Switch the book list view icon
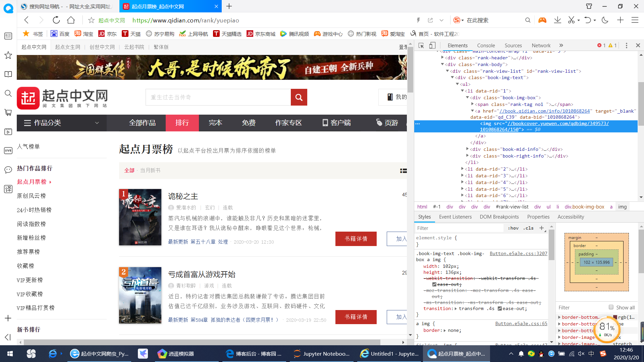Viewport: 644px width, 362px height. [403, 171]
